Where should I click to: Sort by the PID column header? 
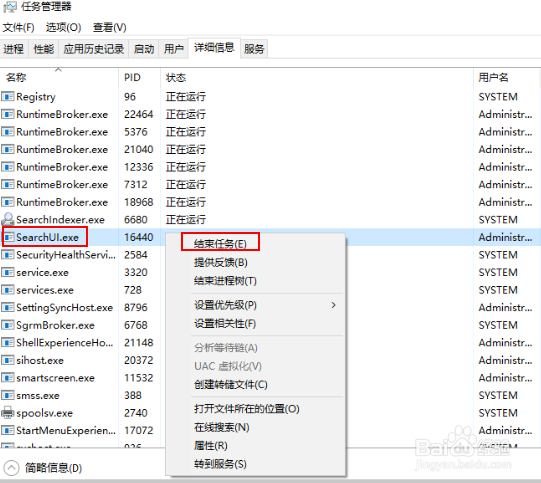[x=140, y=77]
